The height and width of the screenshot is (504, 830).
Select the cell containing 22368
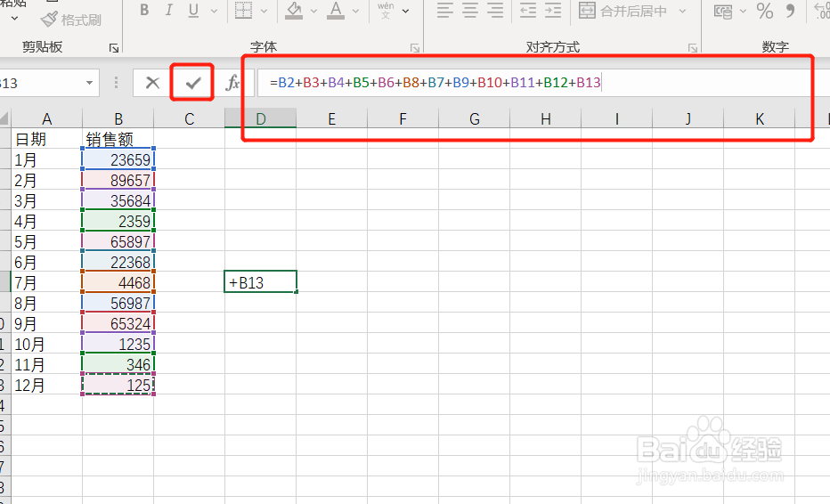pos(118,262)
